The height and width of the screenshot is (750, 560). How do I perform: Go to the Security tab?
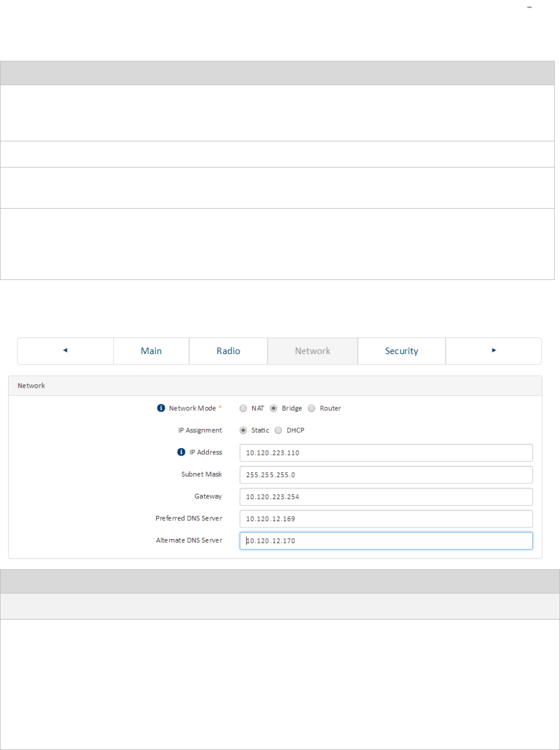(x=402, y=351)
